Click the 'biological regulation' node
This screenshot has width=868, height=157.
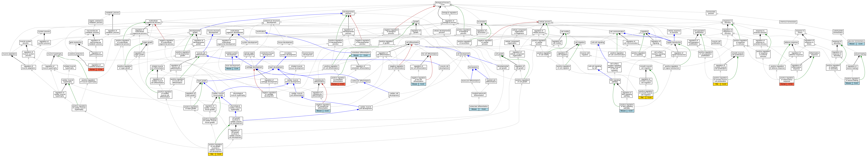click(x=449, y=13)
